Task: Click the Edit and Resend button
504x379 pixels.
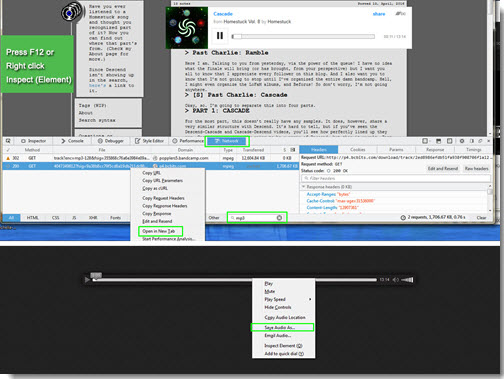Action: point(443,169)
